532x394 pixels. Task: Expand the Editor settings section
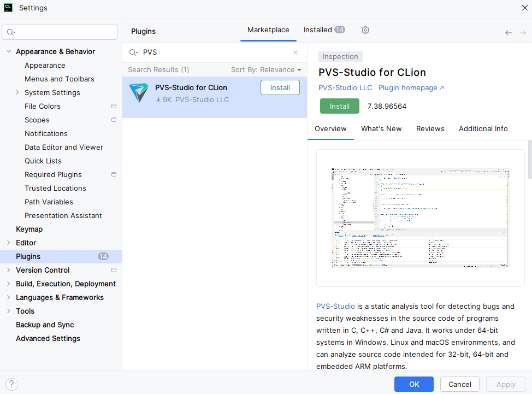(8, 243)
